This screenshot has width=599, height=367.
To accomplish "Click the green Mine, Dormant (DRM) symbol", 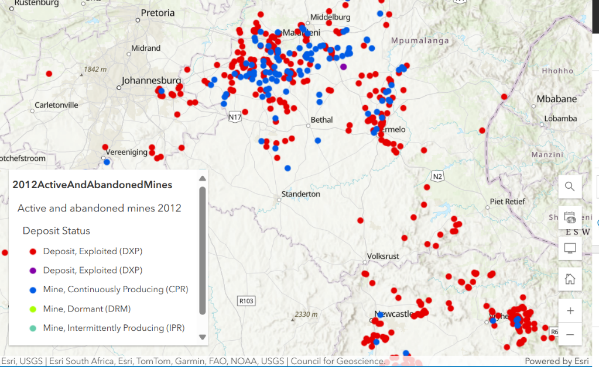I will 33,309.
